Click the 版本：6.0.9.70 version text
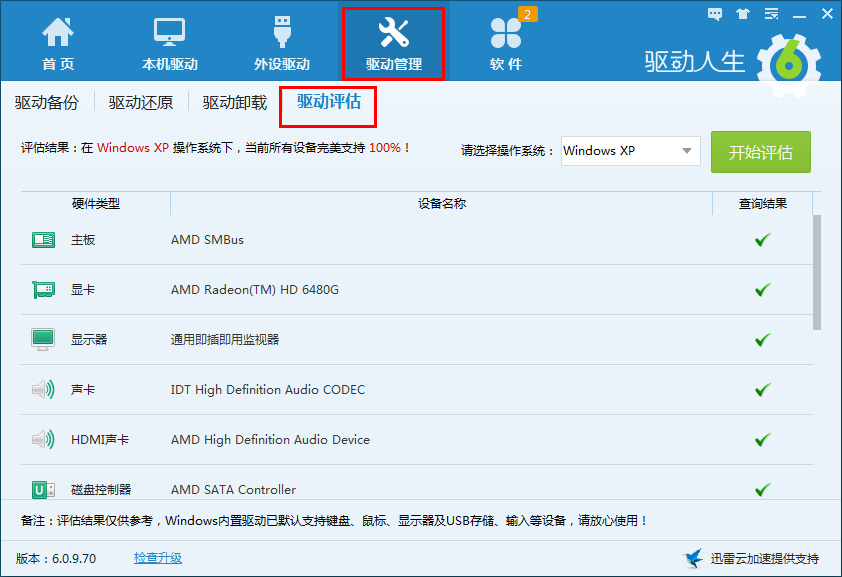Viewport: 842px width, 577px height. coord(56,558)
